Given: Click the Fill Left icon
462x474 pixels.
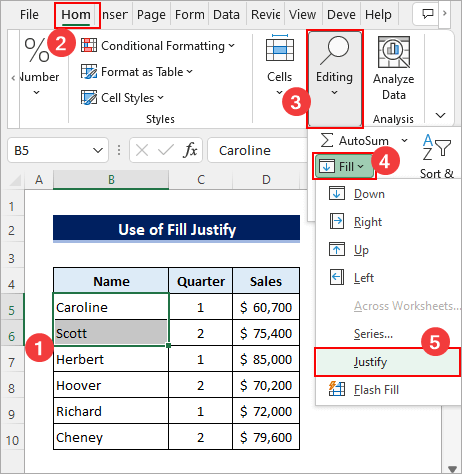Looking at the screenshot, I should [337, 277].
